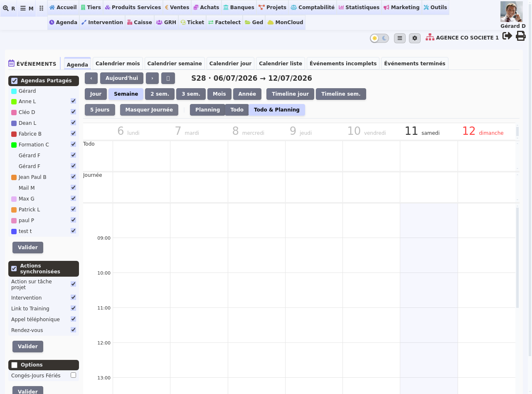Switch to the Planning mode
Screen dimensions: 532x394
pos(207,110)
